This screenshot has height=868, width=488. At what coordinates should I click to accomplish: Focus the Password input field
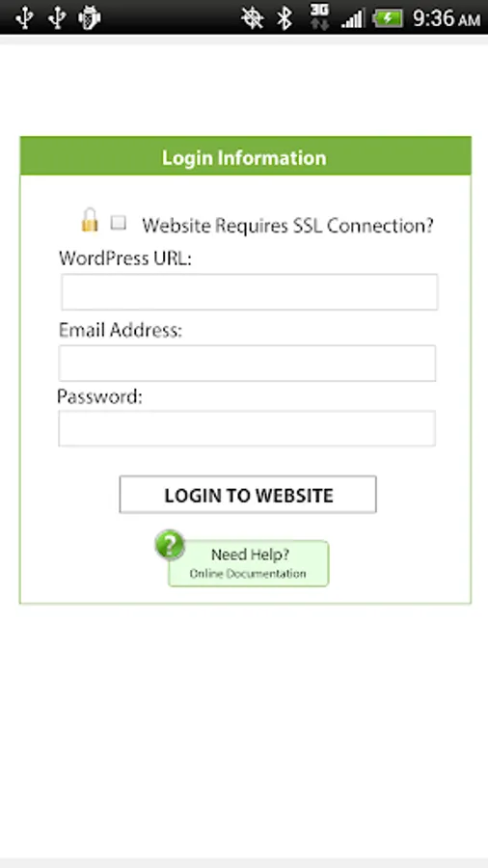[x=247, y=428]
